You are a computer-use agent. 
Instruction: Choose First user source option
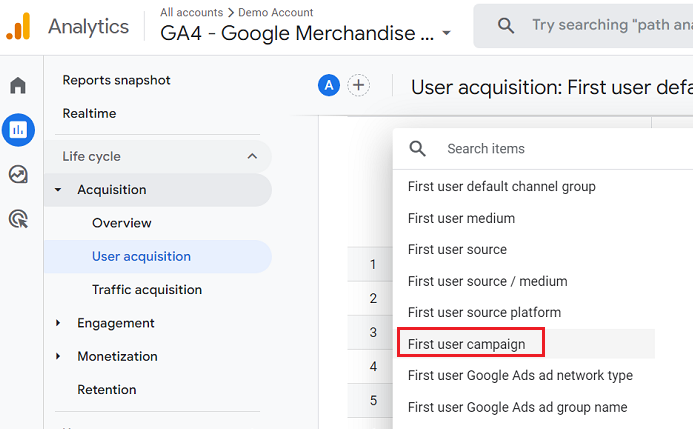pyautogui.click(x=457, y=250)
